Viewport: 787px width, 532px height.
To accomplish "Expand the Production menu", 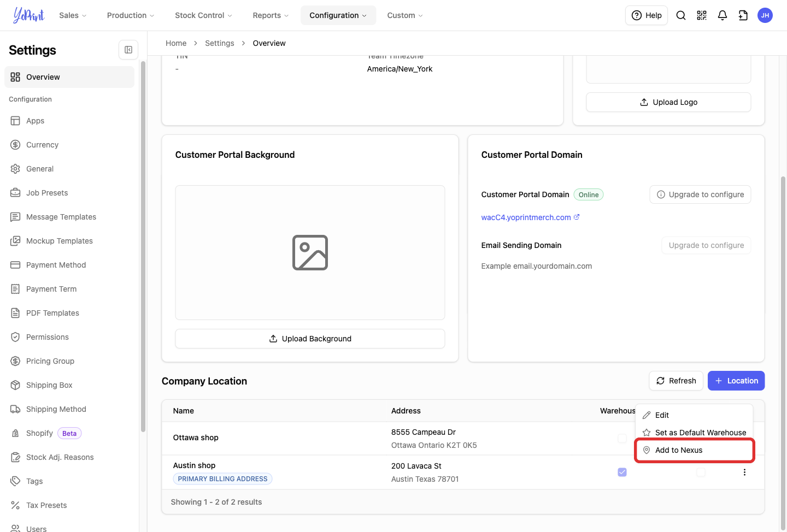I will [x=131, y=15].
